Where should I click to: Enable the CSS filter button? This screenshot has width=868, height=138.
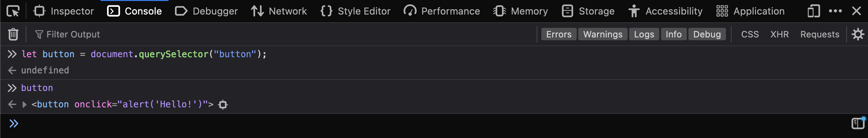pos(750,34)
